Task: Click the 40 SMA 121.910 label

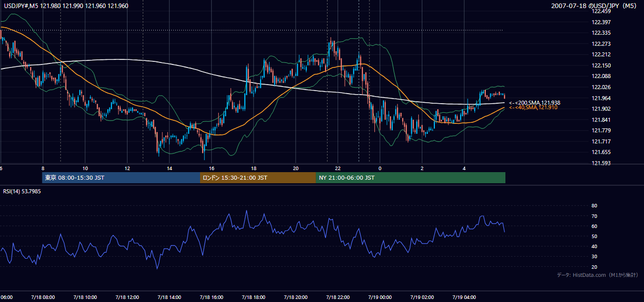Action: click(533, 108)
